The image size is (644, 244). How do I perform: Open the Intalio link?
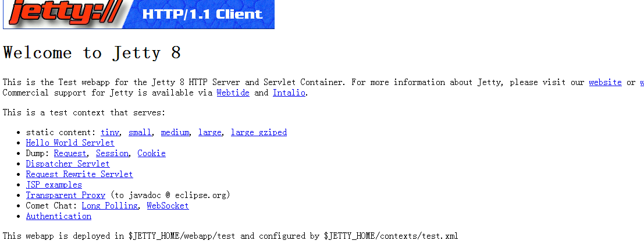(x=289, y=93)
